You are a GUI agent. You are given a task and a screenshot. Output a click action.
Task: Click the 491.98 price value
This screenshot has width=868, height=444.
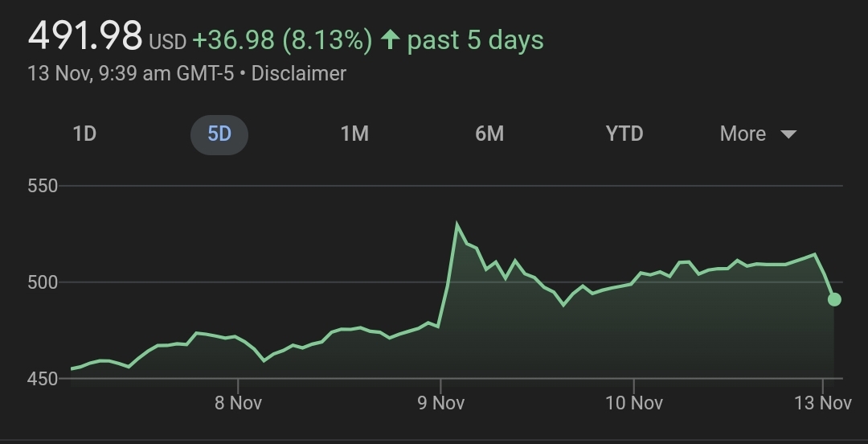(85, 36)
